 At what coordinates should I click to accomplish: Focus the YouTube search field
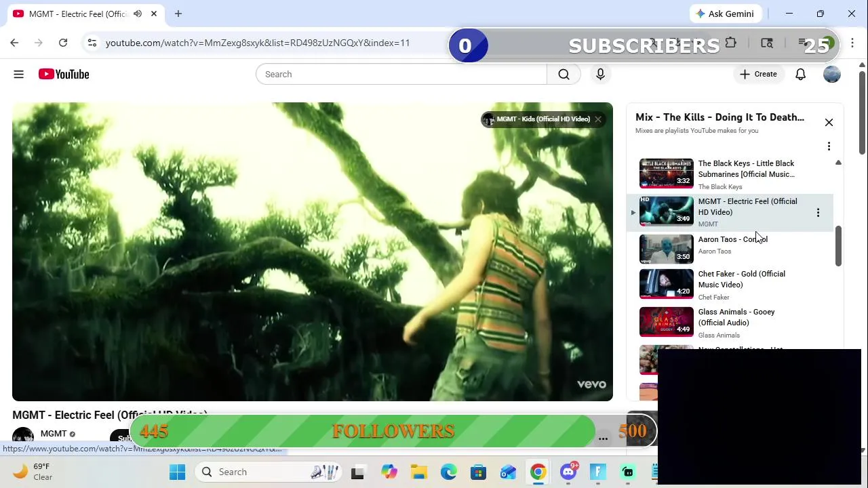[x=401, y=74]
